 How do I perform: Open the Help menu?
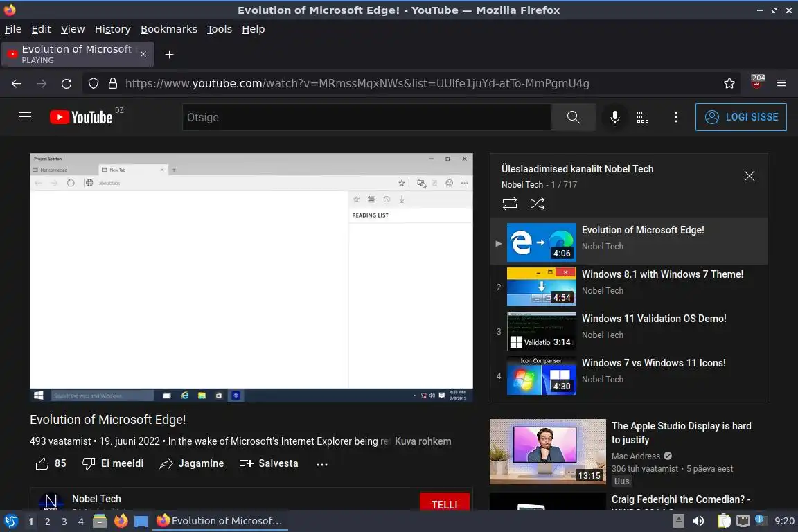tap(253, 29)
